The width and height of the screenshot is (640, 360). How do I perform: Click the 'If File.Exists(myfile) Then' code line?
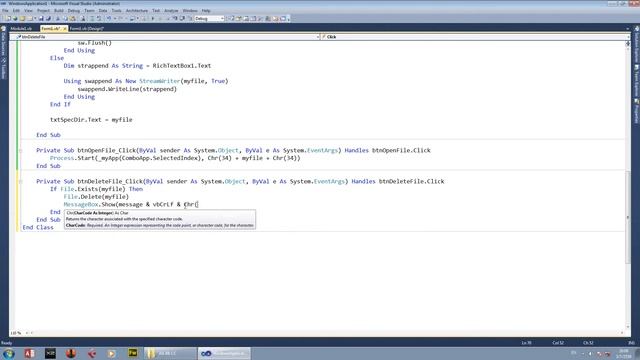[96, 189]
